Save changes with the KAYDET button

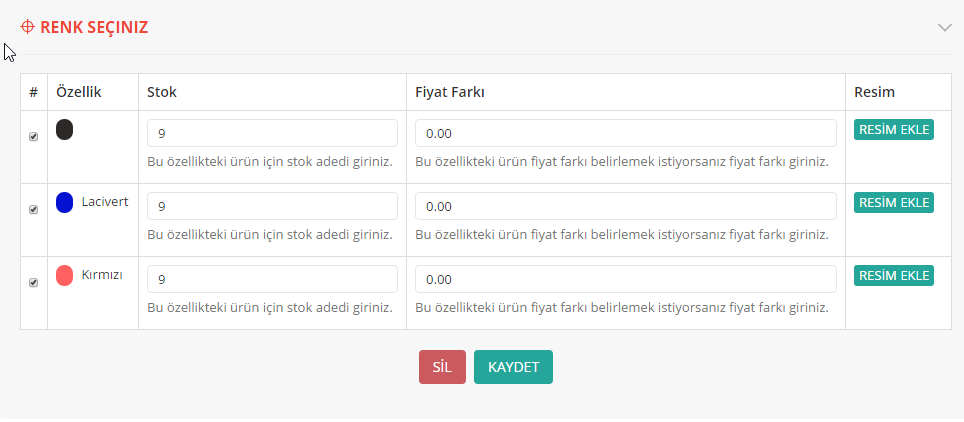tap(513, 367)
